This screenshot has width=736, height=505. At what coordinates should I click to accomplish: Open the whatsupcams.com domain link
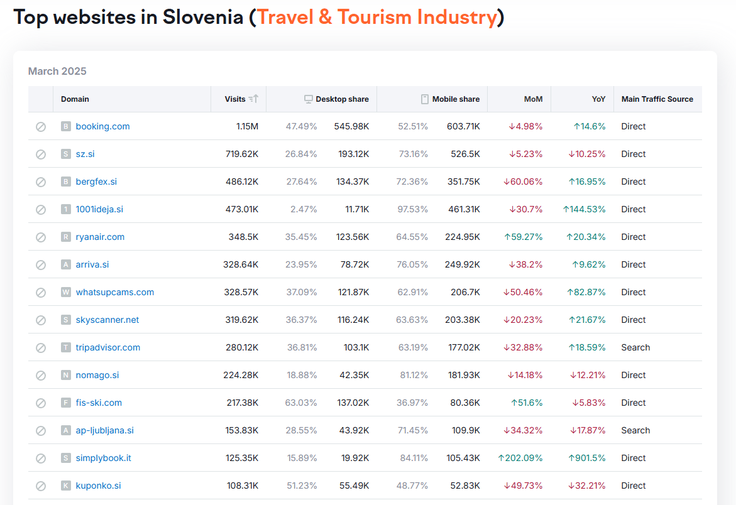115,292
